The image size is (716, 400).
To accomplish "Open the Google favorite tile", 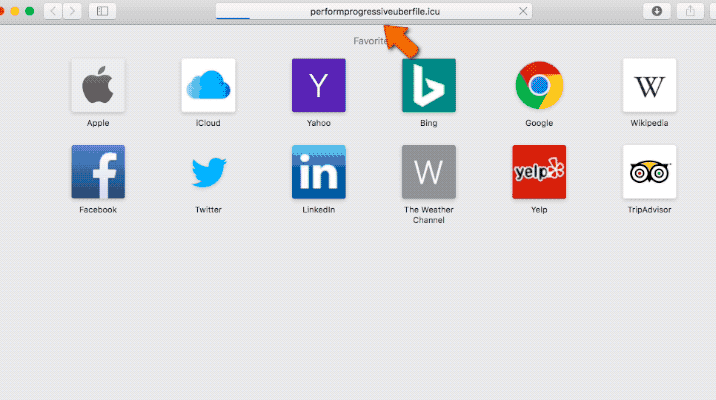I will (x=539, y=85).
